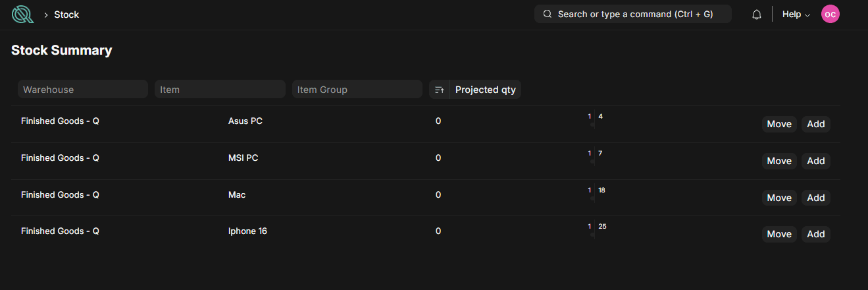Open the notifications bell
The width and height of the screenshot is (868, 290).
pyautogui.click(x=757, y=14)
